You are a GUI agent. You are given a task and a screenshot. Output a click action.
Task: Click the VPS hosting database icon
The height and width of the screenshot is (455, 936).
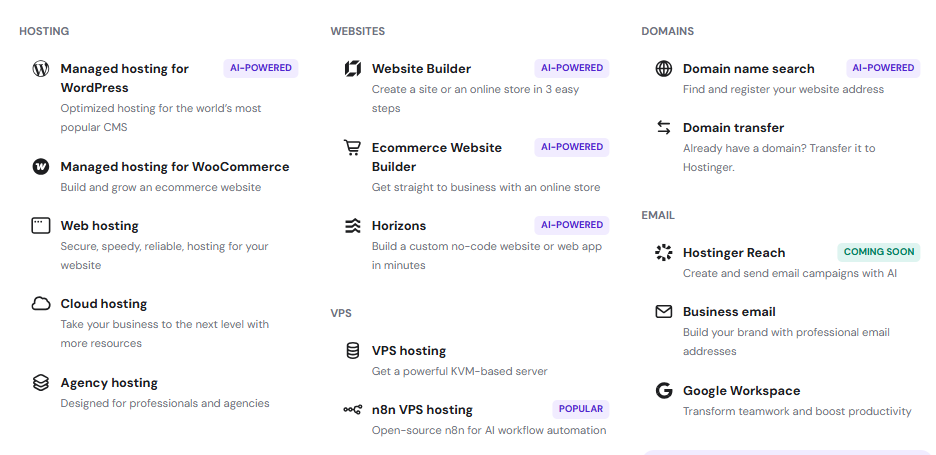tap(353, 351)
